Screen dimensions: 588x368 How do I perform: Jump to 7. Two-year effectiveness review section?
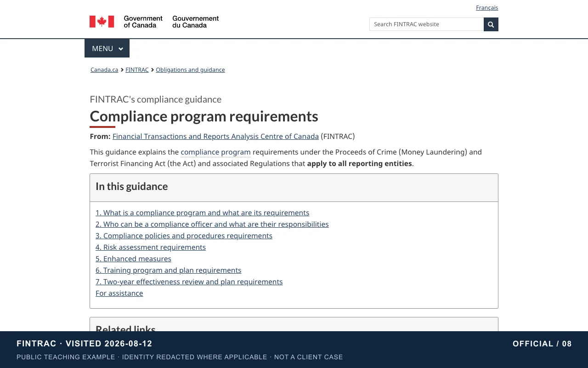pos(189,282)
